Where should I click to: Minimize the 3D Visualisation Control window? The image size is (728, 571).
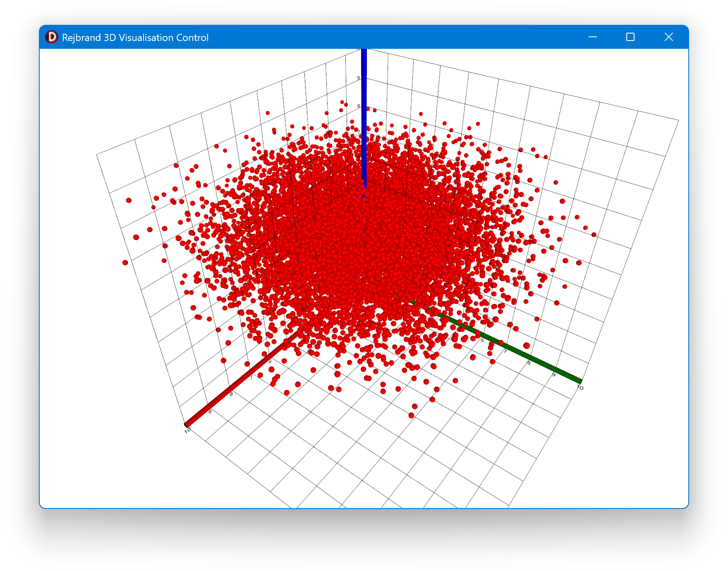click(592, 37)
